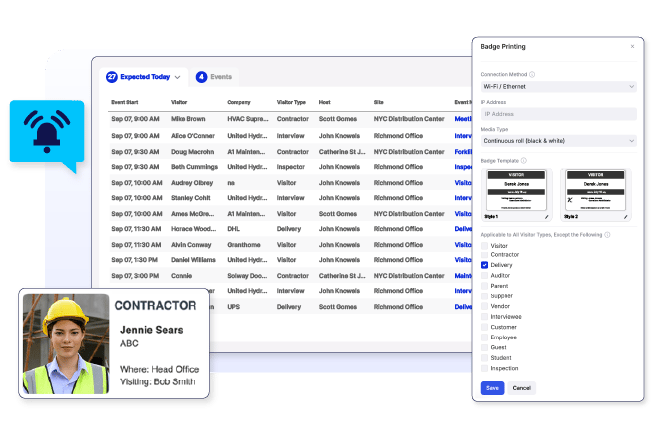
Task: Check the Contractor checkbox in Badge Printing
Action: pos(484,255)
